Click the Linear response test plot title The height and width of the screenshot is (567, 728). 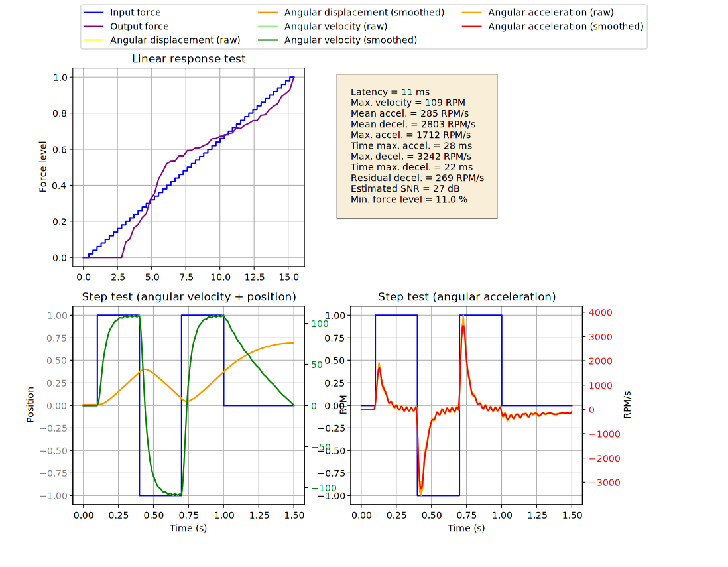(x=188, y=59)
